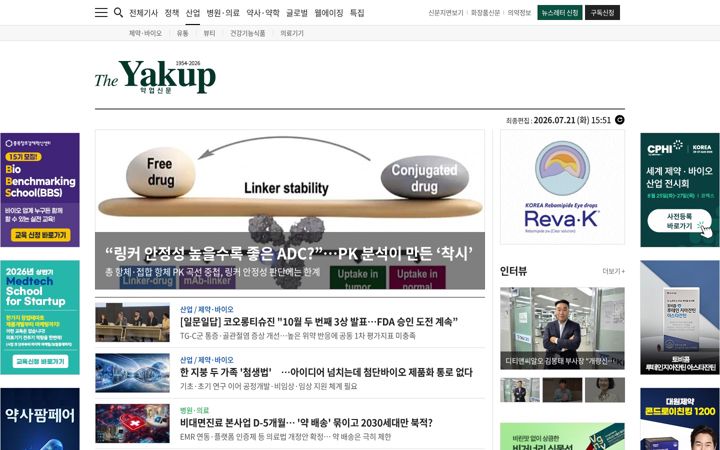The image size is (720, 450).
Task: Open 뷰티 submenu item
Action: pyautogui.click(x=209, y=33)
